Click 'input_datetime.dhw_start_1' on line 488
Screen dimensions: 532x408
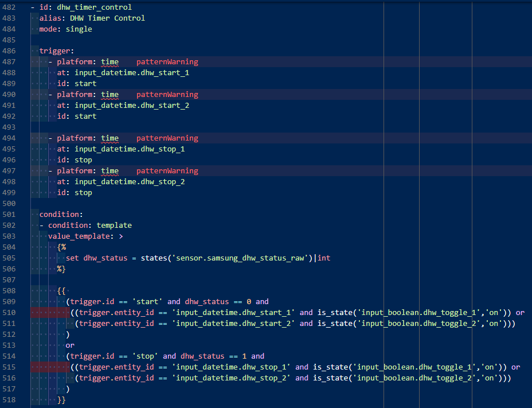coord(131,73)
